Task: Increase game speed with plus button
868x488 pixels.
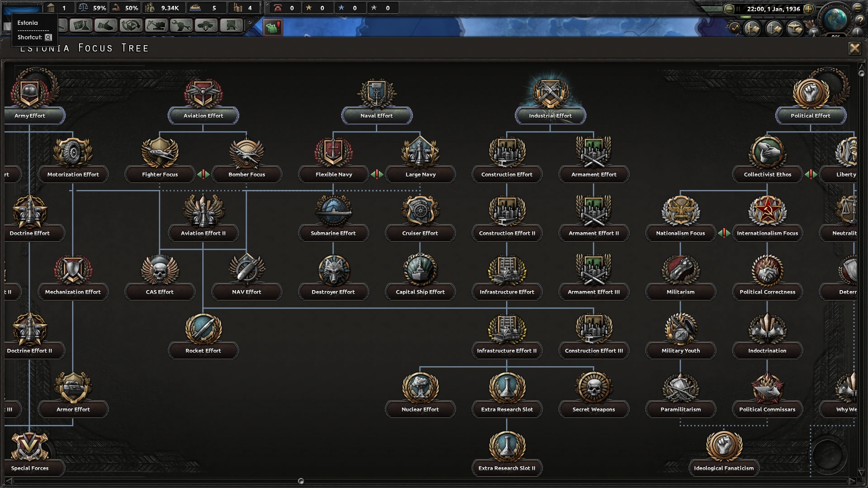Action: point(809,9)
